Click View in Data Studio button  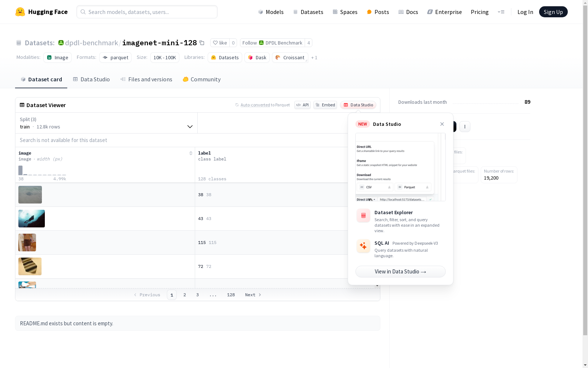(401, 272)
